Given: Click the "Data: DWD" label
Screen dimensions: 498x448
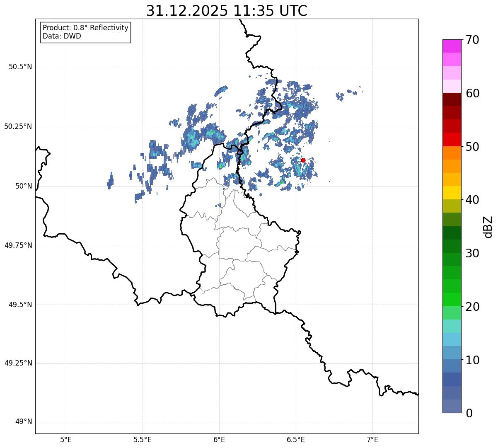Looking at the screenshot, I should pyautogui.click(x=62, y=36).
